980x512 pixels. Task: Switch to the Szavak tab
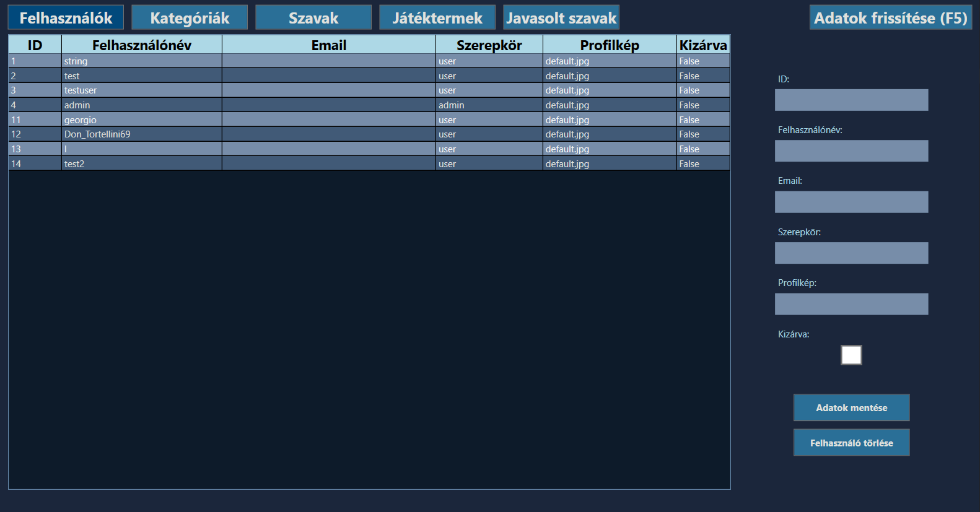coord(313,18)
